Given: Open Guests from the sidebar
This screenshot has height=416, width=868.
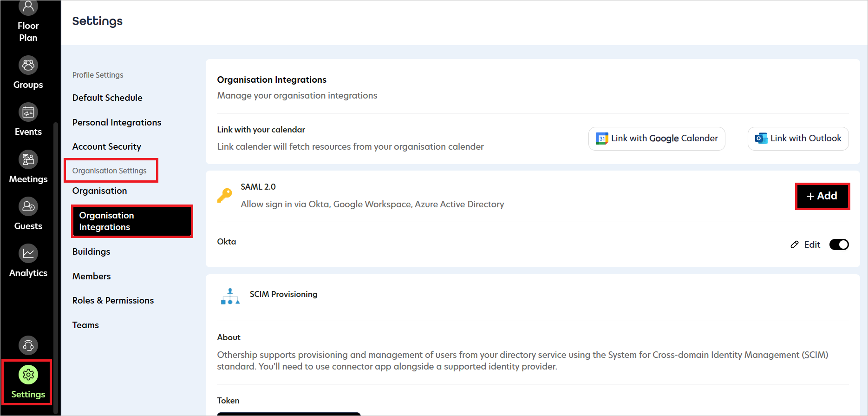Looking at the screenshot, I should (28, 214).
